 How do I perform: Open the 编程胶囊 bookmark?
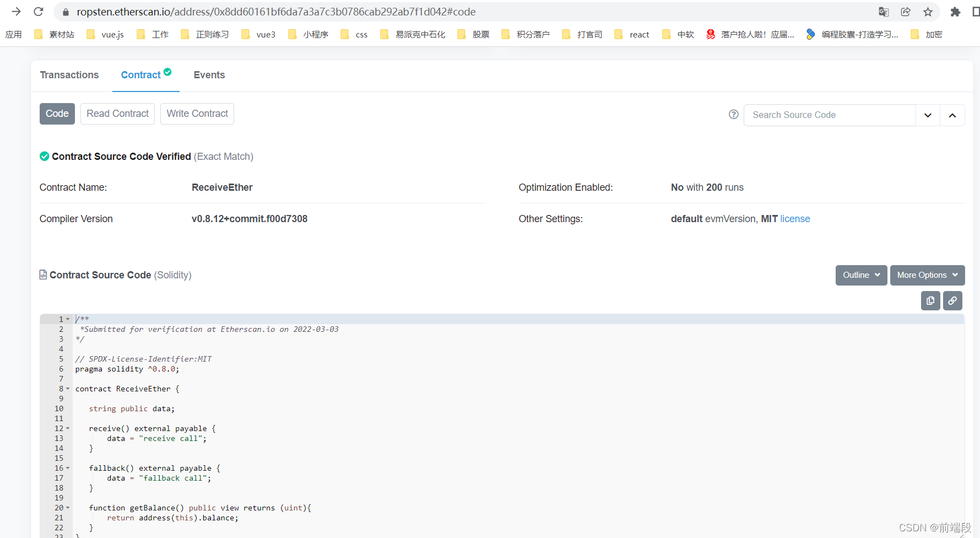click(852, 34)
